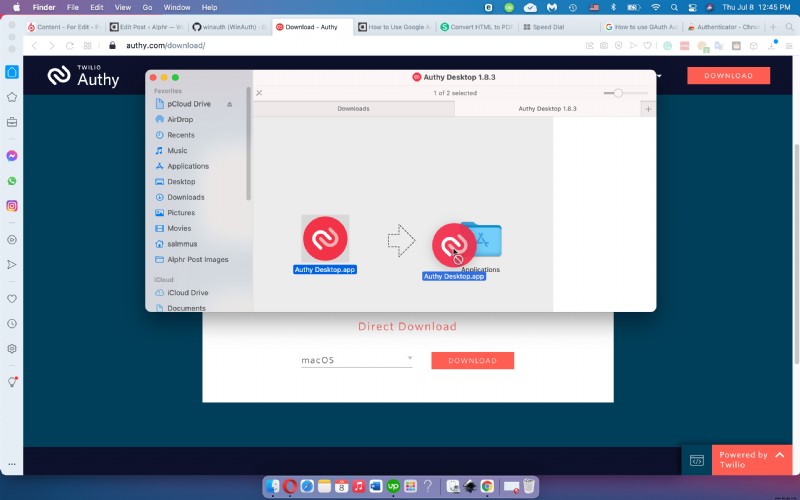Open the macOS platform dropdown
800x500 pixels.
[x=357, y=360]
